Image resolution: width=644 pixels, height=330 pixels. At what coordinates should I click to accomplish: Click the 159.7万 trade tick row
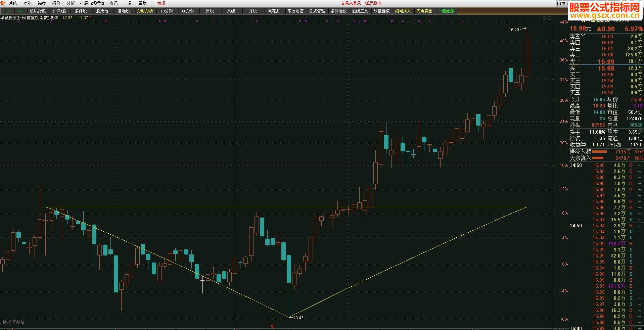606,244
